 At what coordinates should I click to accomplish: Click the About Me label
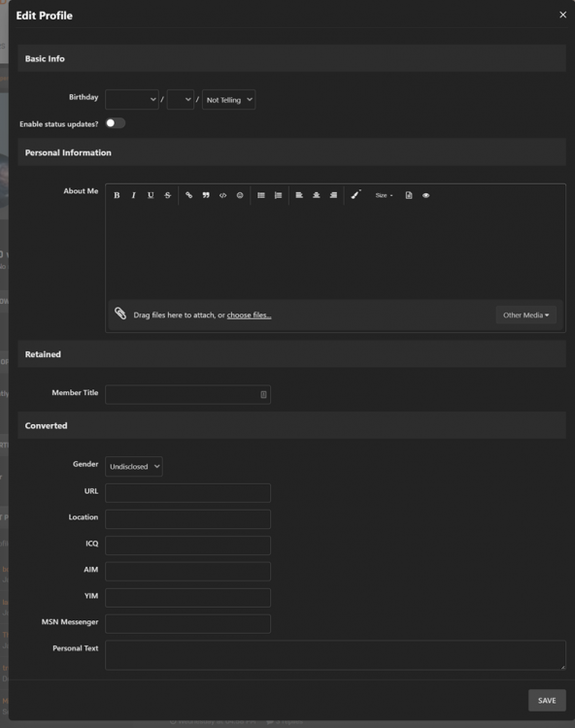click(x=81, y=191)
